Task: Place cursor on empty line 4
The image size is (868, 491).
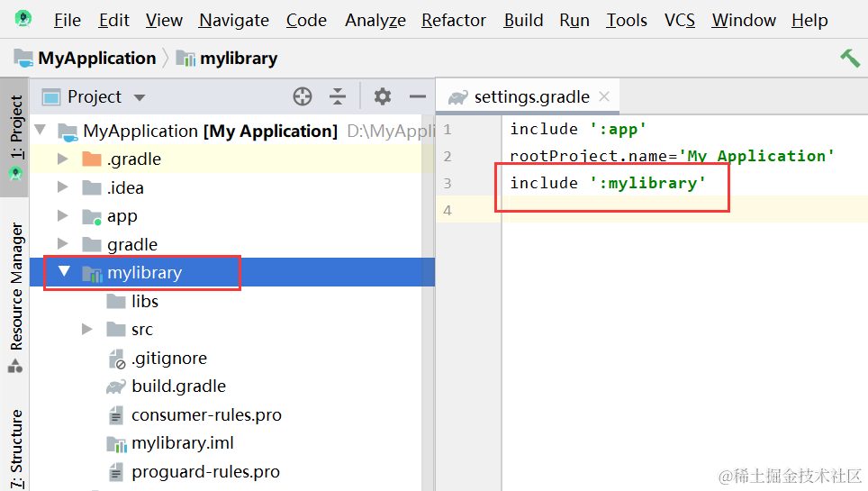Action: [685, 210]
